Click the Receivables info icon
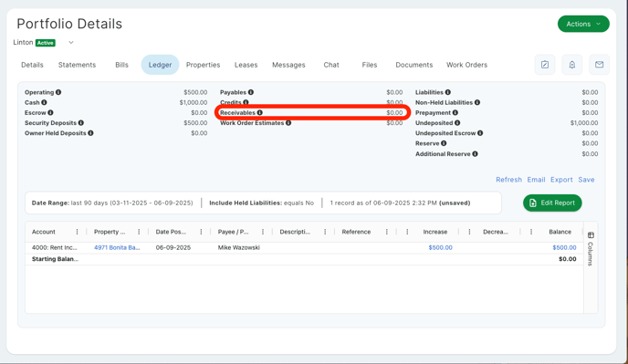This screenshot has width=628, height=364. point(259,112)
